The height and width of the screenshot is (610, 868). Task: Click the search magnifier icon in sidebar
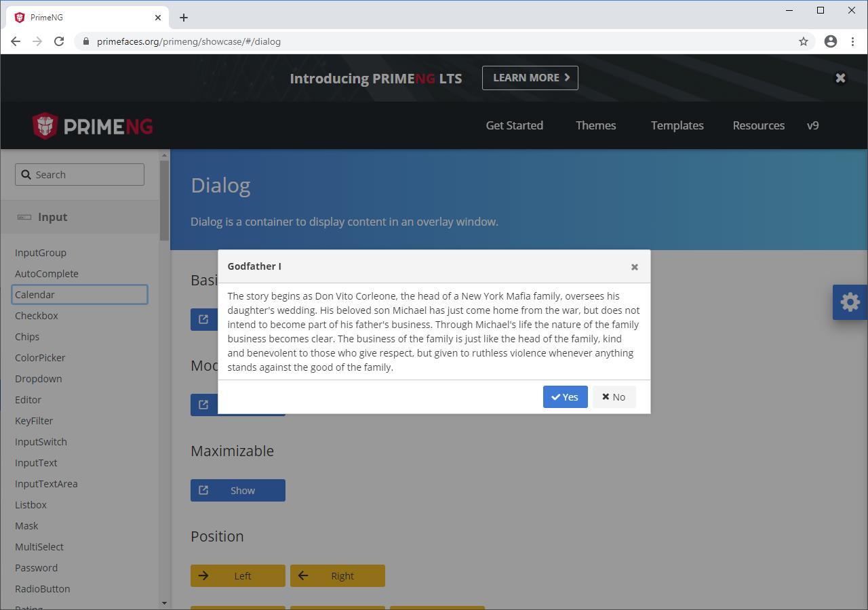(x=26, y=174)
